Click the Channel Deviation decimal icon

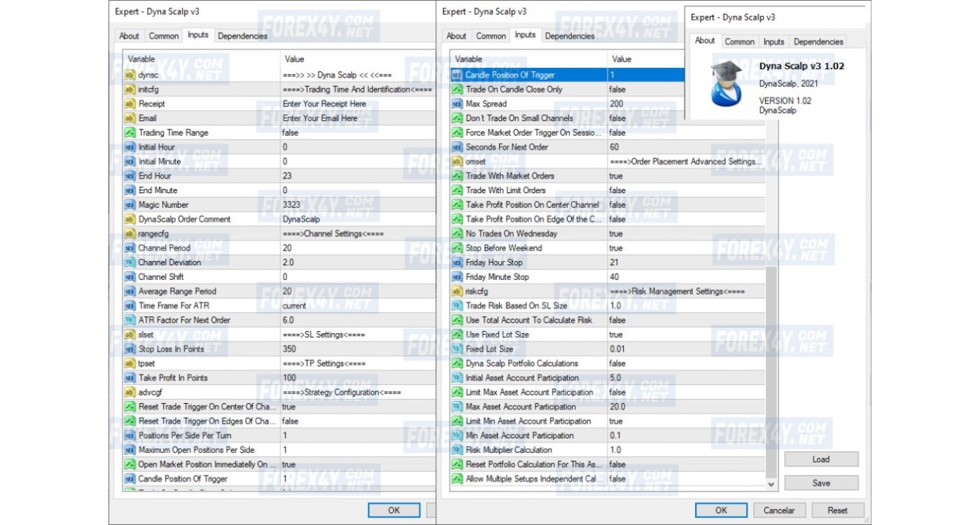click(129, 262)
